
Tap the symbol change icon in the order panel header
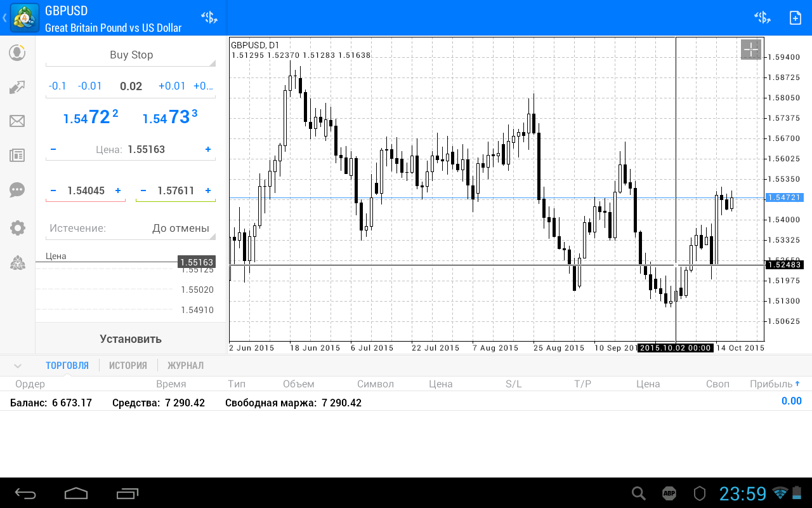pos(209,18)
